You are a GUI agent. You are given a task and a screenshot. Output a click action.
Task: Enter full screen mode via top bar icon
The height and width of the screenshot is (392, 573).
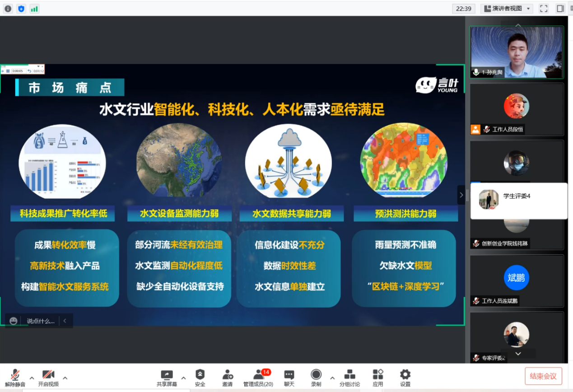click(x=544, y=9)
